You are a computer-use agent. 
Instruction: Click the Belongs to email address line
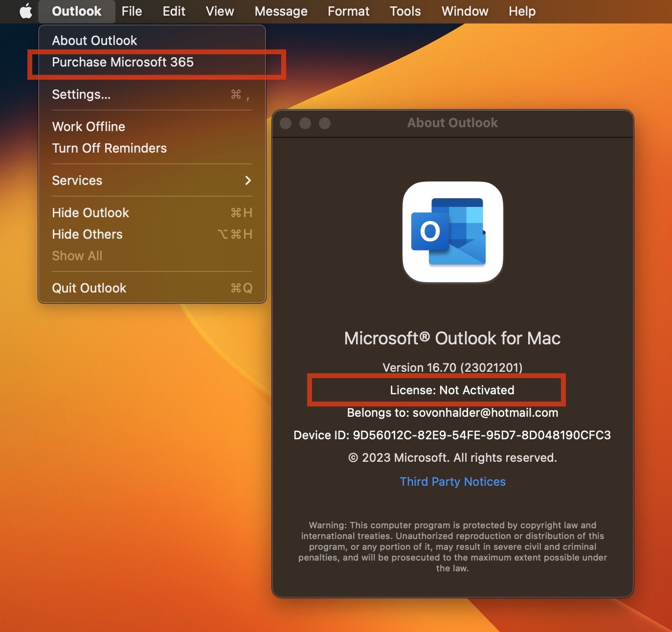coord(452,413)
